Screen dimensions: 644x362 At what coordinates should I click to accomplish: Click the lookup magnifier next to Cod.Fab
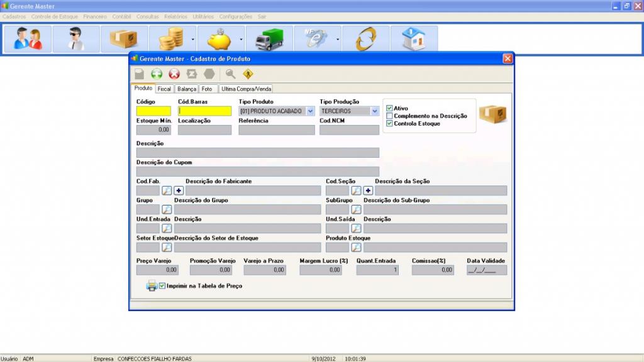tap(166, 189)
